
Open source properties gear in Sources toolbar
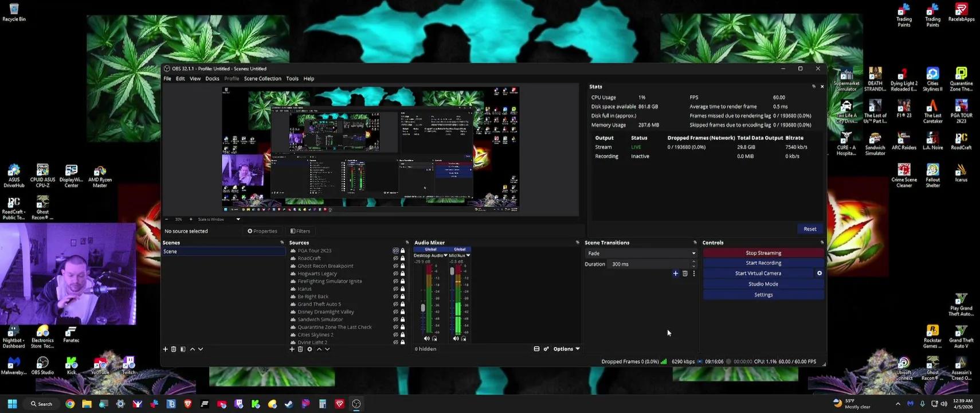309,349
